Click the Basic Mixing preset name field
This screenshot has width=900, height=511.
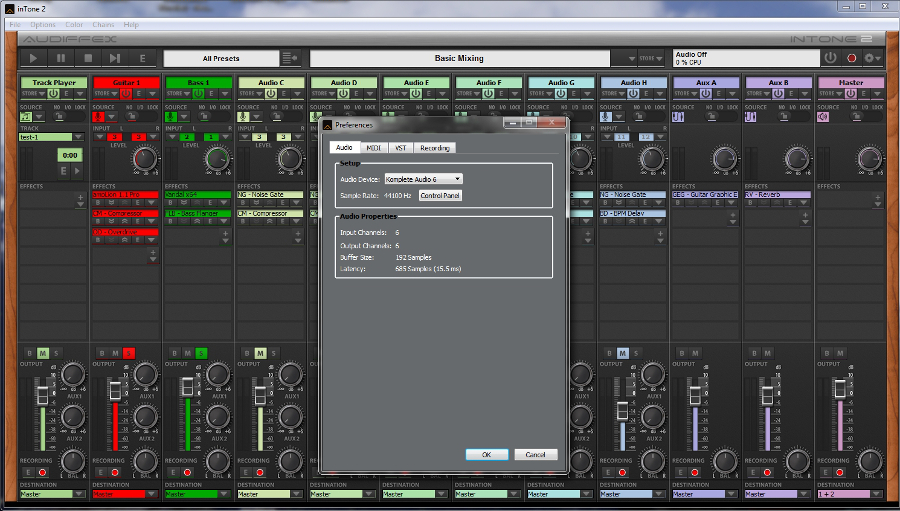tap(459, 58)
